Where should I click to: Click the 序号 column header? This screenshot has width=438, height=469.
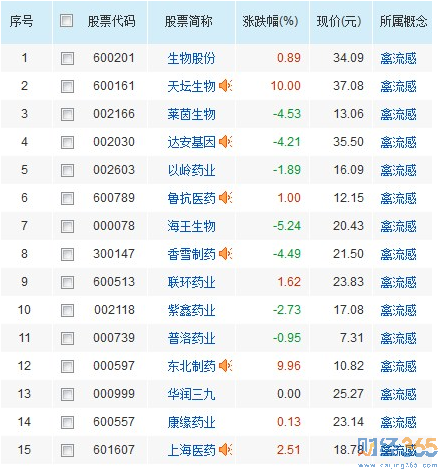(x=21, y=21)
